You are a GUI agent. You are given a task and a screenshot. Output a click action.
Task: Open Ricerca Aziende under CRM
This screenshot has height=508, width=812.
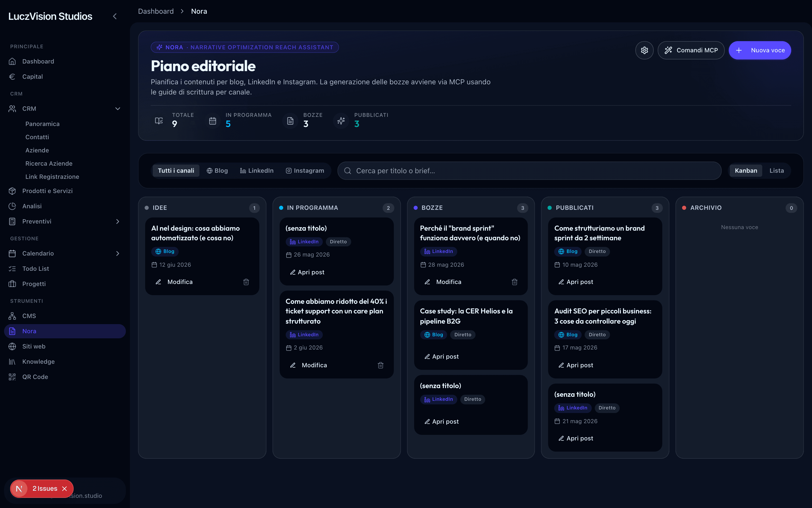click(x=49, y=163)
